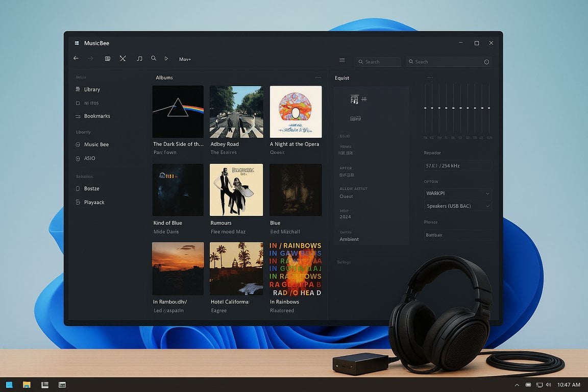Open the Adbey Road album cover
This screenshot has width=588, height=392.
(236, 112)
